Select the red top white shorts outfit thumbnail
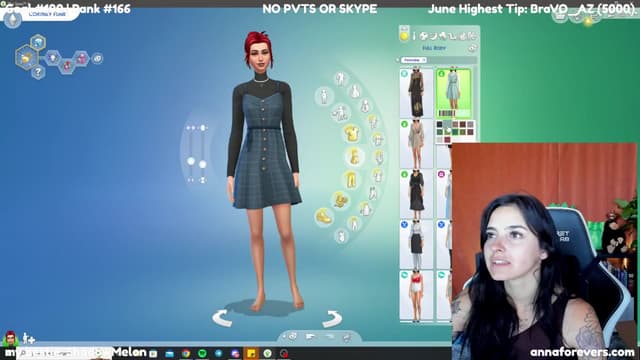640x360 pixels. tap(416, 295)
